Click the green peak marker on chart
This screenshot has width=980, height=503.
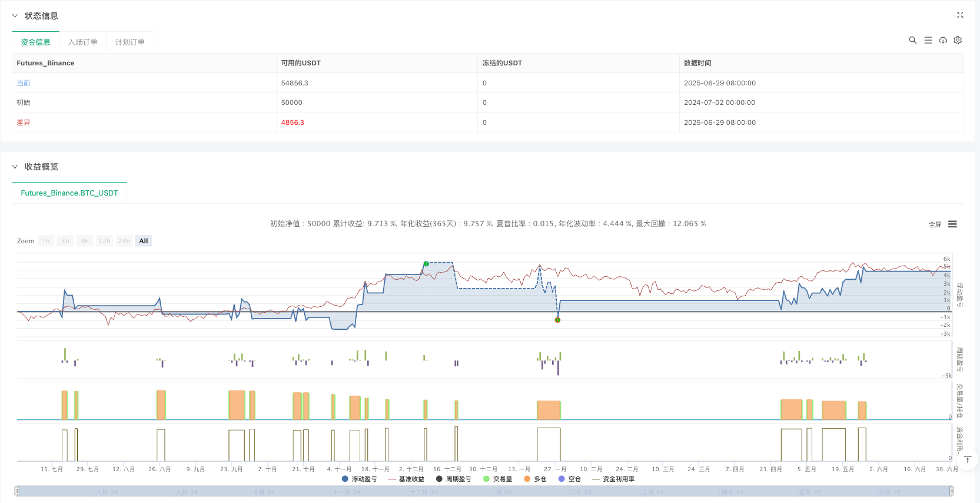click(426, 264)
